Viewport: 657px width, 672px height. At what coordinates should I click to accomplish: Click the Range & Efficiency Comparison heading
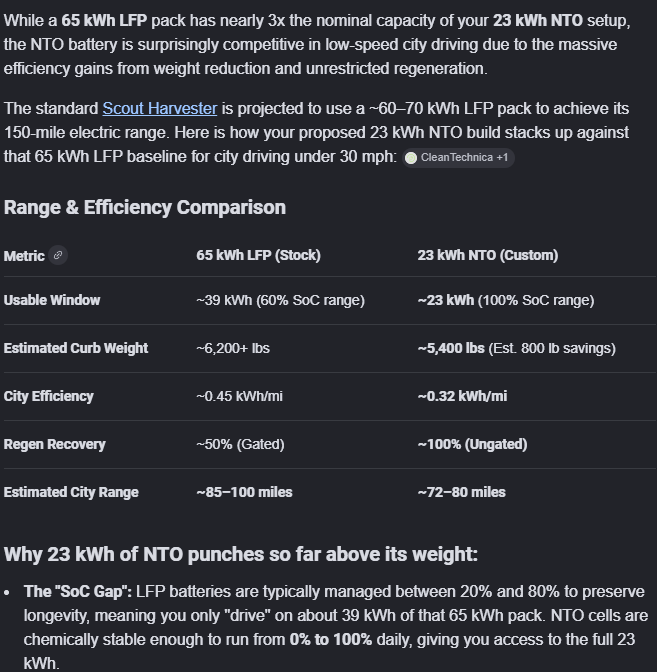[145, 207]
